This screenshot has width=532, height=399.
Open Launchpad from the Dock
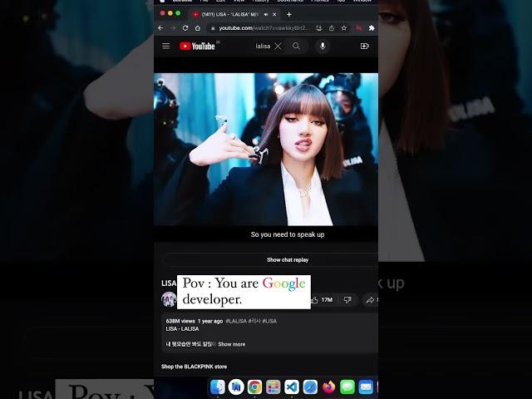[x=273, y=387]
